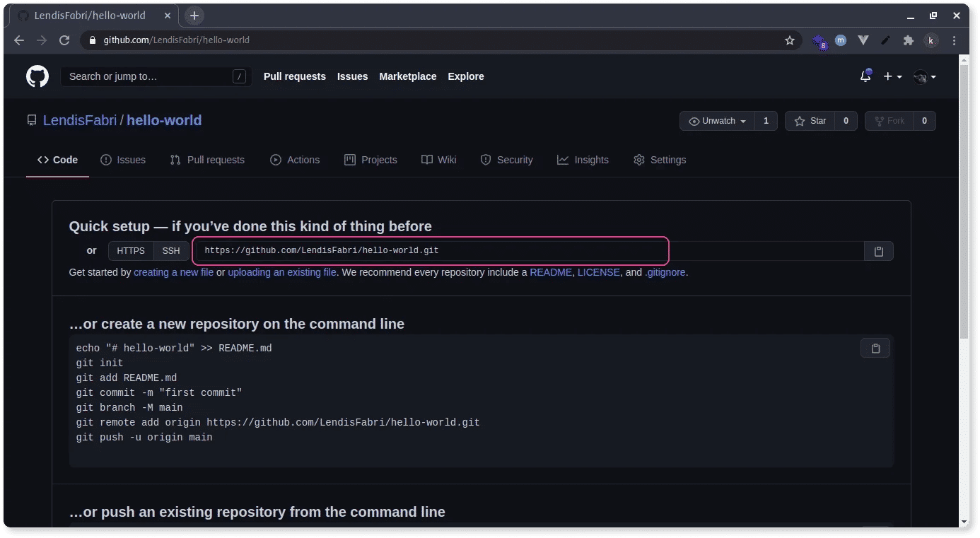This screenshot has height=538, width=980.
Task: Click the stargazers count 0
Action: click(x=846, y=121)
